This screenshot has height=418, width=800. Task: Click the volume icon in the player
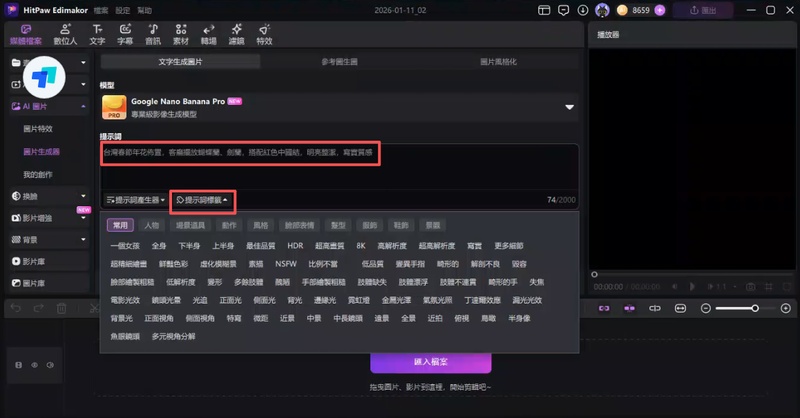674,287
